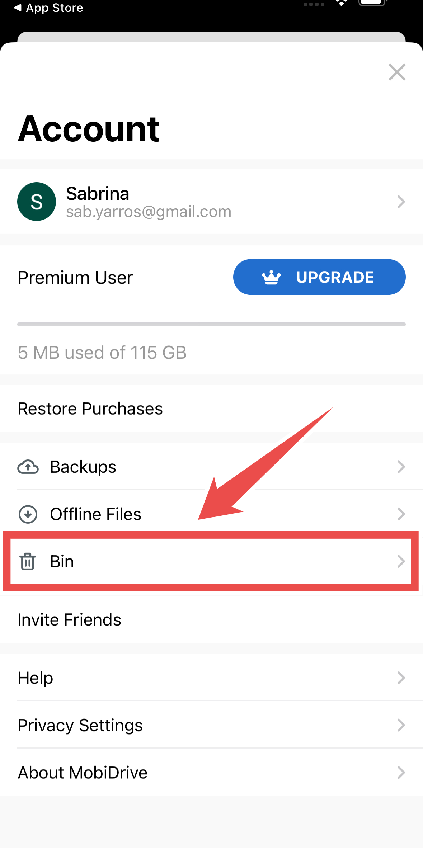The image size is (423, 868).
Task: Tap the Backups cloud upload icon
Action: tap(28, 467)
